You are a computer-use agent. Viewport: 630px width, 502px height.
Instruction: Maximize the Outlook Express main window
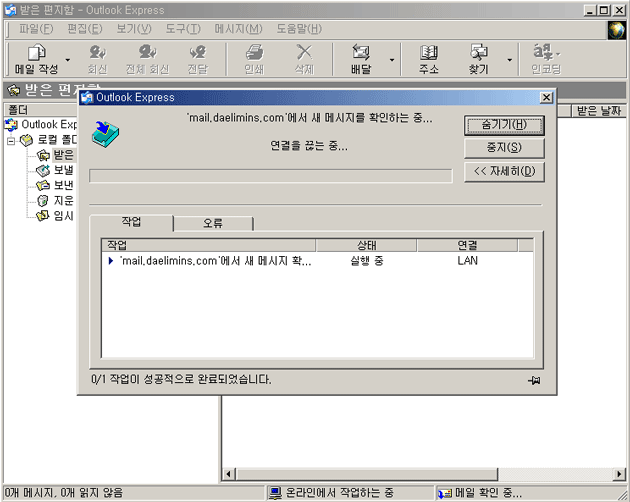[x=603, y=10]
